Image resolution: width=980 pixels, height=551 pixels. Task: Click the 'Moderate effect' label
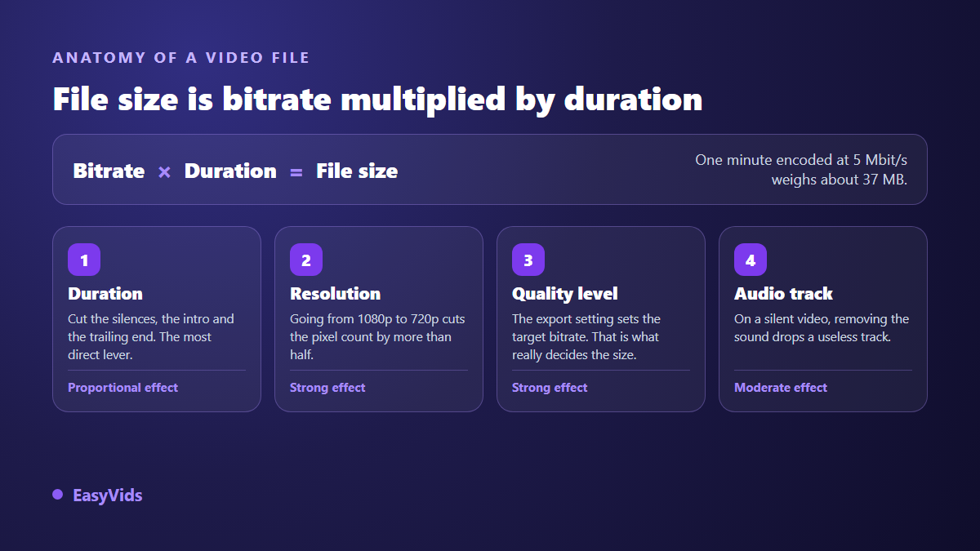pos(781,388)
